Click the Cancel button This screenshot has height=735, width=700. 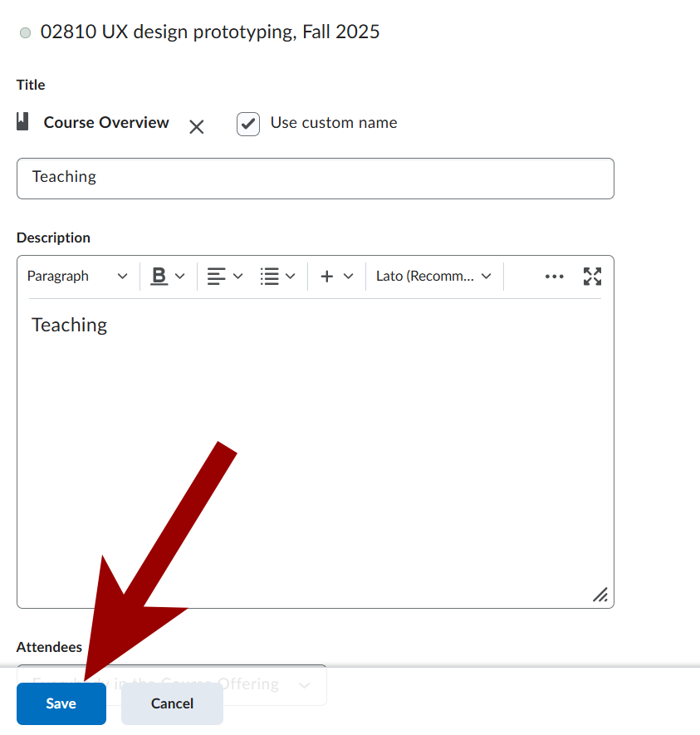pyautogui.click(x=172, y=703)
